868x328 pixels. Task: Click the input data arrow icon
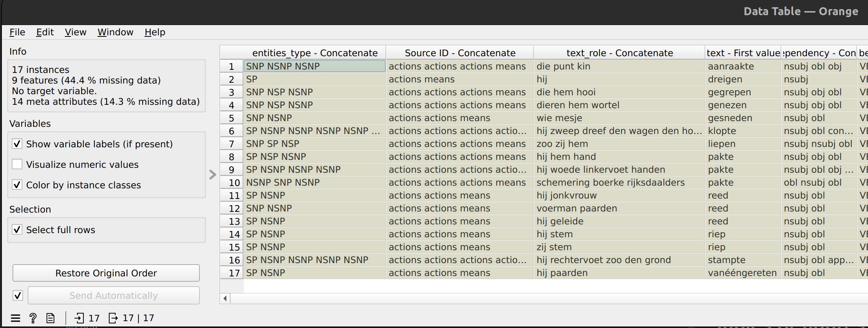tap(79, 318)
